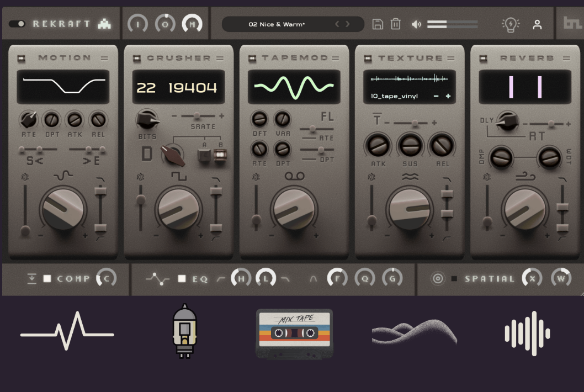Go to previous preset with left chevron
The height and width of the screenshot is (392, 584).
point(337,24)
